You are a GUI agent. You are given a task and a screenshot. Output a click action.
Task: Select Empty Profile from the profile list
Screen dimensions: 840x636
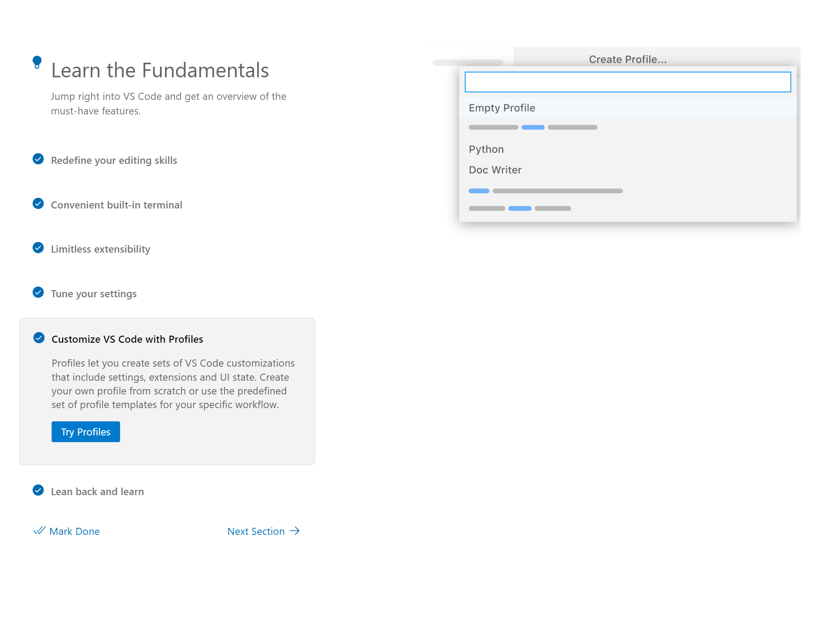501,107
